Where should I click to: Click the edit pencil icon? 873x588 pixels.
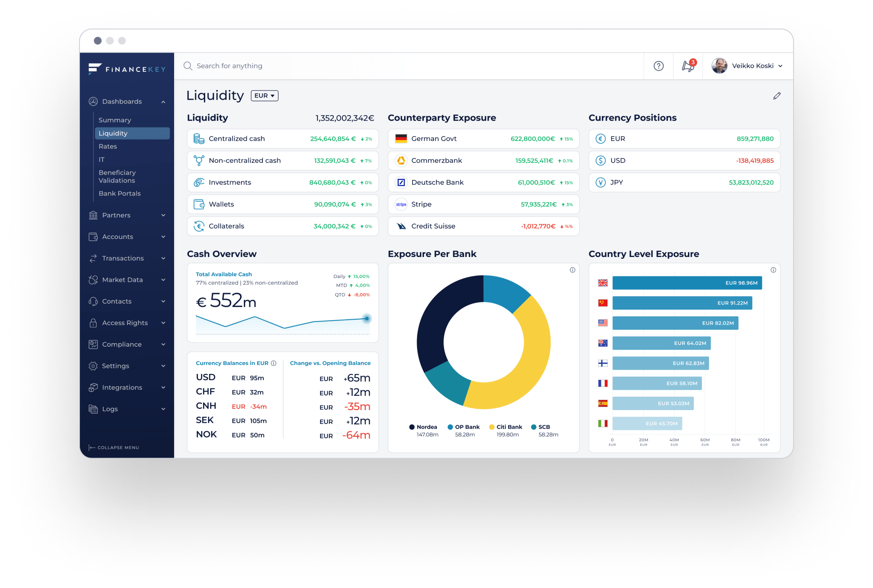point(777,96)
